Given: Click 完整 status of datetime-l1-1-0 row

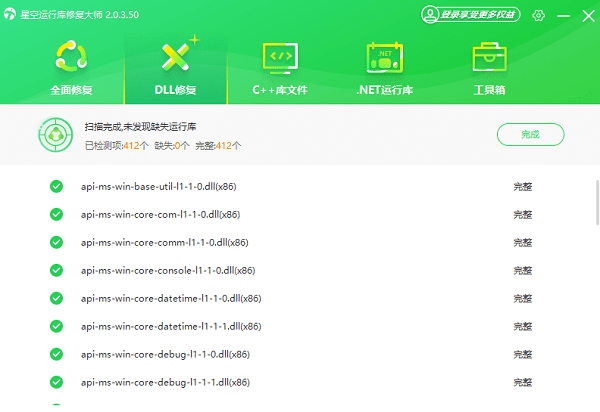Looking at the screenshot, I should coord(523,298).
